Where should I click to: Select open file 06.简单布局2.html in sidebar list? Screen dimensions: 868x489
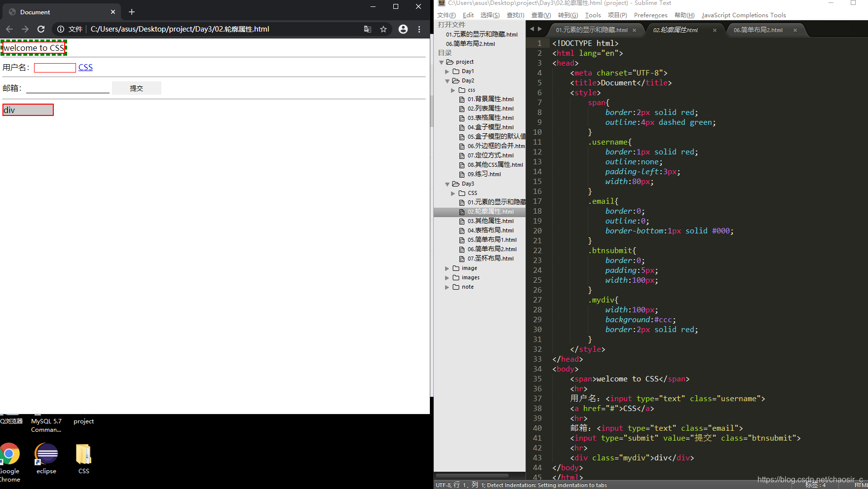click(x=470, y=44)
